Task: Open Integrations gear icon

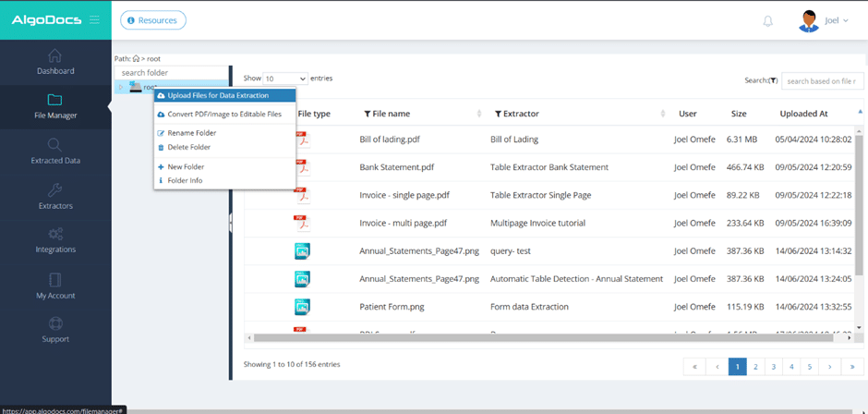Action: click(55, 235)
